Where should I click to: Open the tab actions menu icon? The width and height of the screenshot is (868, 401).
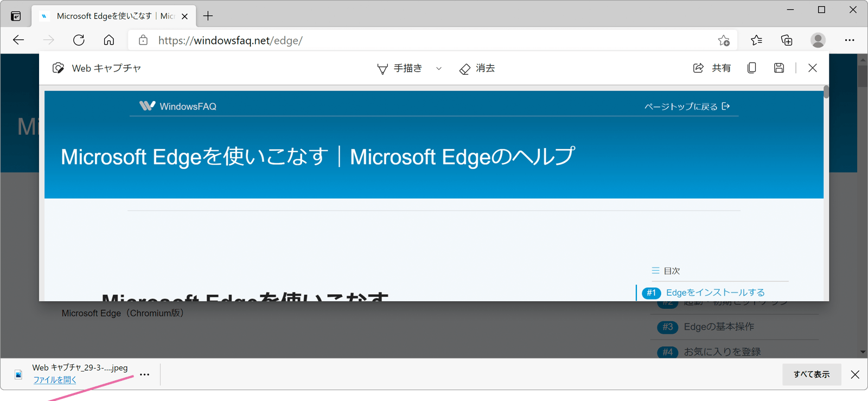[16, 16]
